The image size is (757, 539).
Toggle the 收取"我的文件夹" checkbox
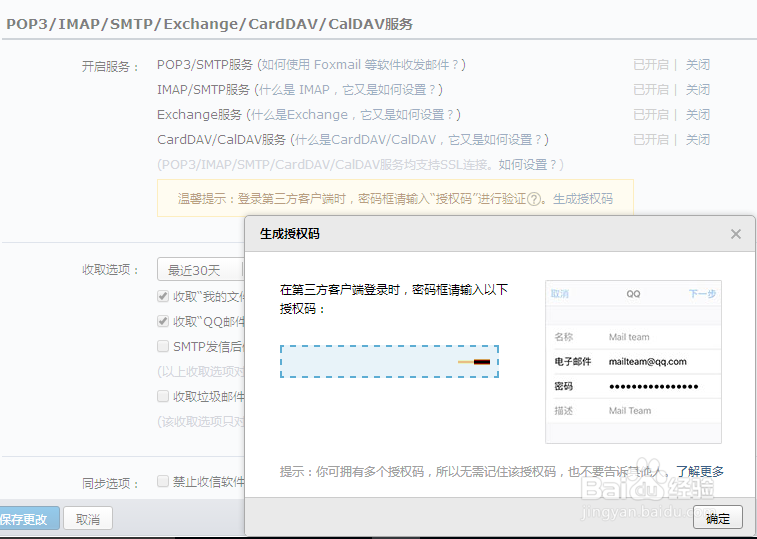[163, 296]
